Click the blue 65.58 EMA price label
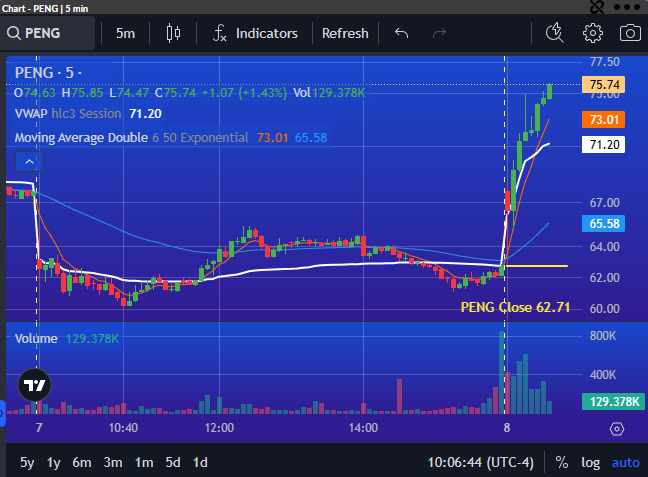This screenshot has width=648, height=477. (x=603, y=224)
